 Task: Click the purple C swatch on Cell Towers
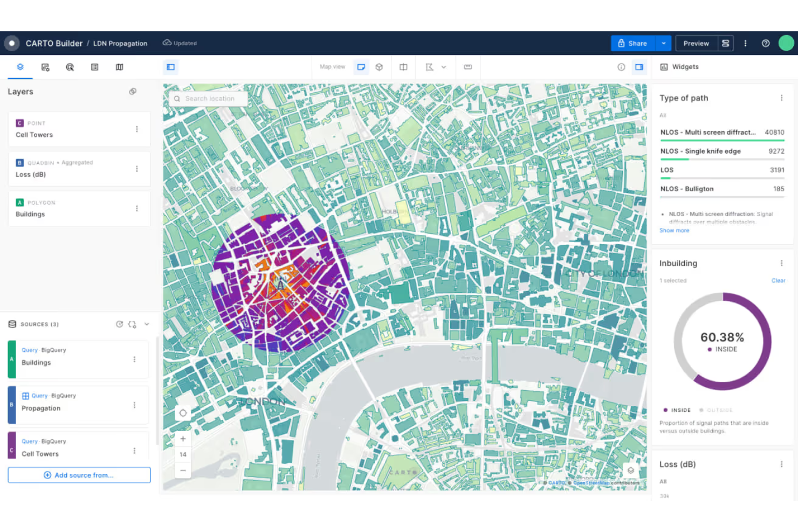(19, 123)
